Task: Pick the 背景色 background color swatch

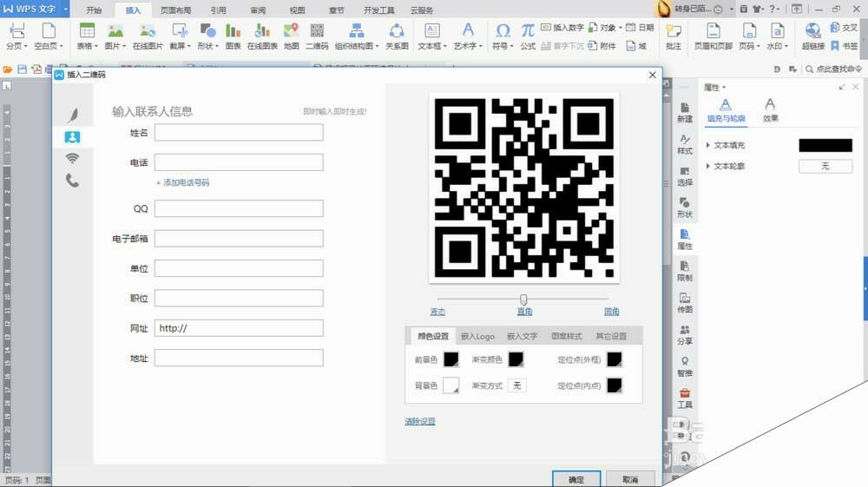Action: [x=451, y=385]
